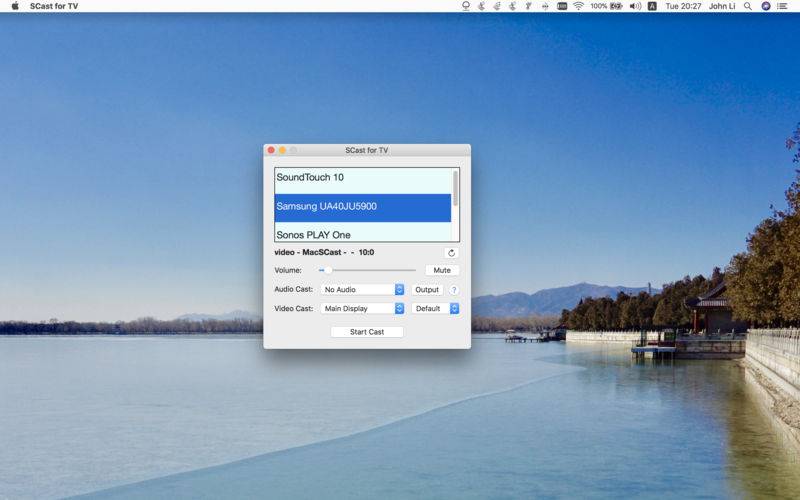Viewport: 800px width, 500px height.
Task: Click the Output button
Action: (x=427, y=289)
